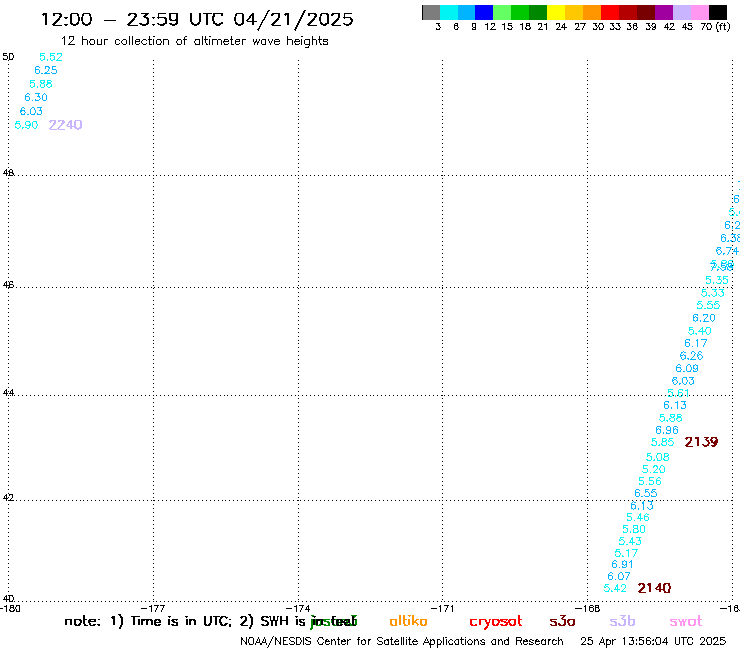Image resolution: width=740 pixels, height=650 pixels.
Task: Select the wave height value 5.52
Action: click(x=50, y=57)
